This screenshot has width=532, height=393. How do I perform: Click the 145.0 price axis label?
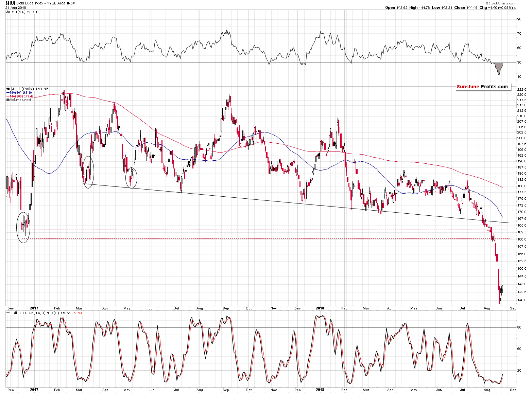522,284
